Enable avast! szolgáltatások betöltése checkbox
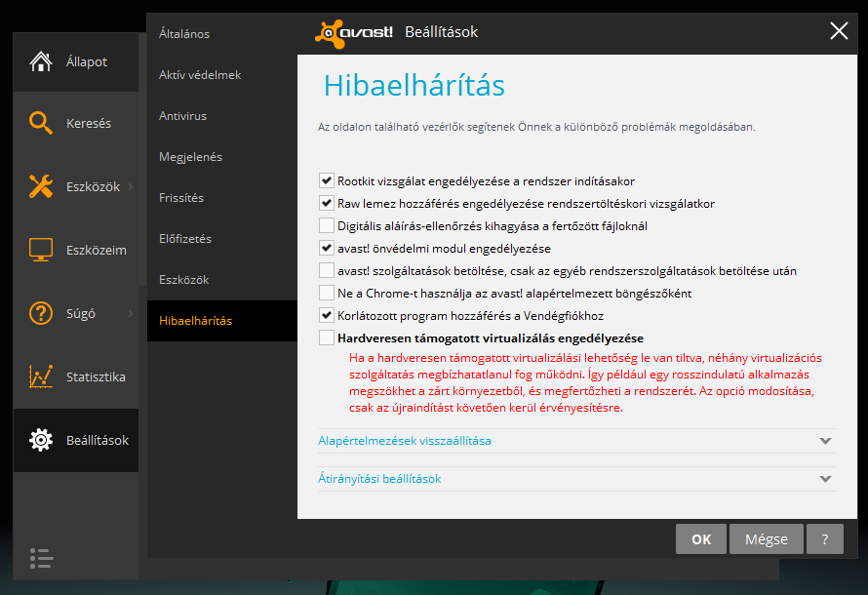868x595 pixels. [327, 270]
